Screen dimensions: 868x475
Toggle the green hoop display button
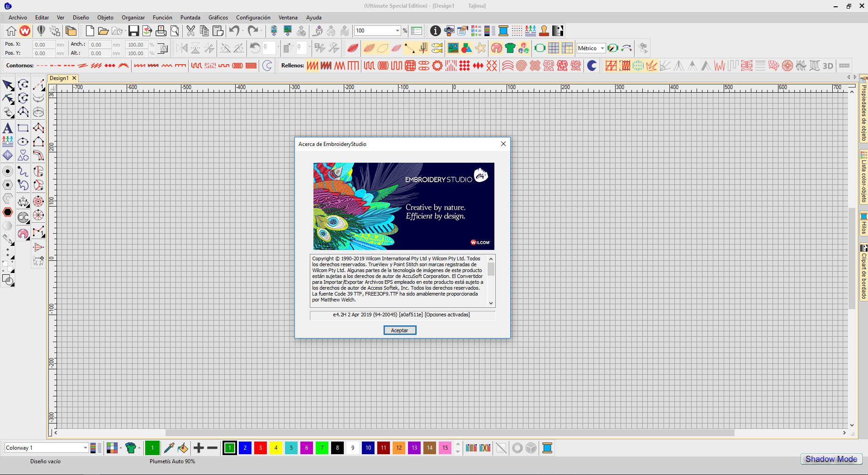pos(540,48)
